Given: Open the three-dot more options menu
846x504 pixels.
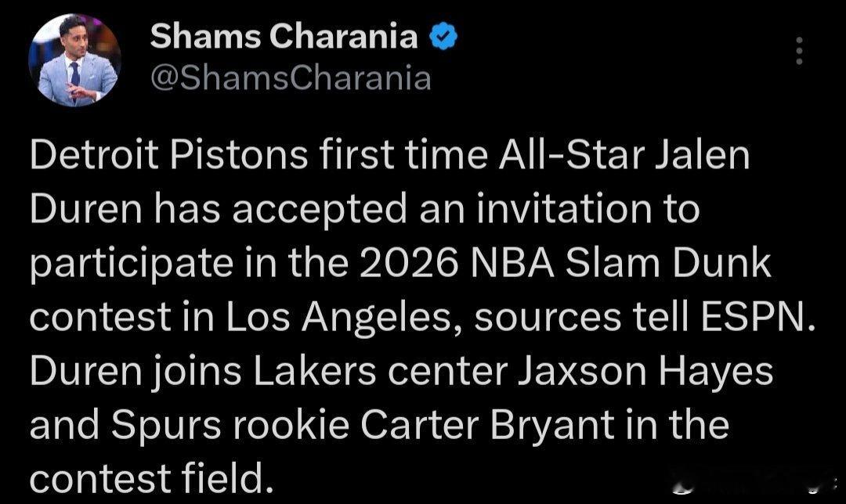Looking at the screenshot, I should tap(799, 51).
